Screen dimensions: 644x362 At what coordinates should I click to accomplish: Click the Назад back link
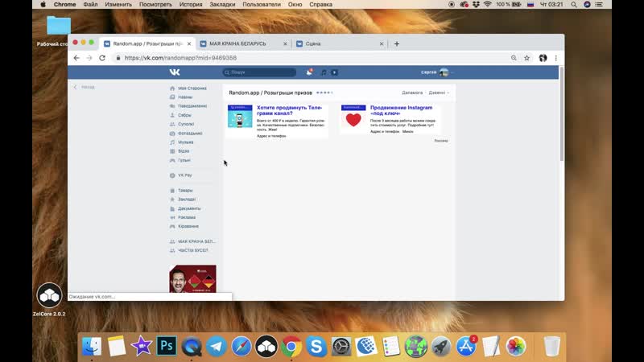(x=87, y=87)
